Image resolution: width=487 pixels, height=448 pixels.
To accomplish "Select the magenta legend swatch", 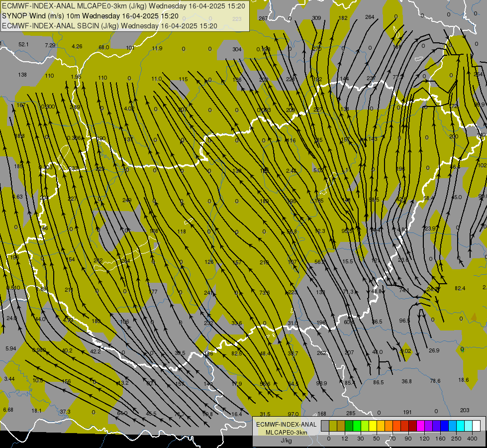I will [x=420, y=426].
